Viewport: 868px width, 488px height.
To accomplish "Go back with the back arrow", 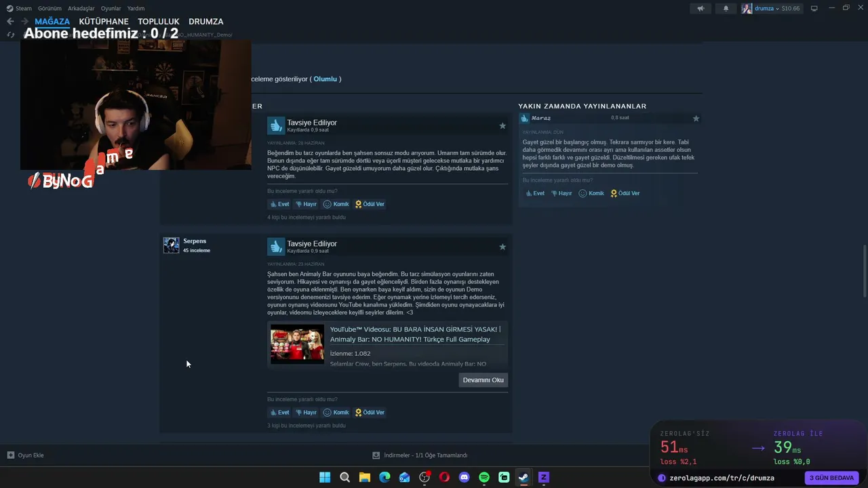I will tap(10, 22).
